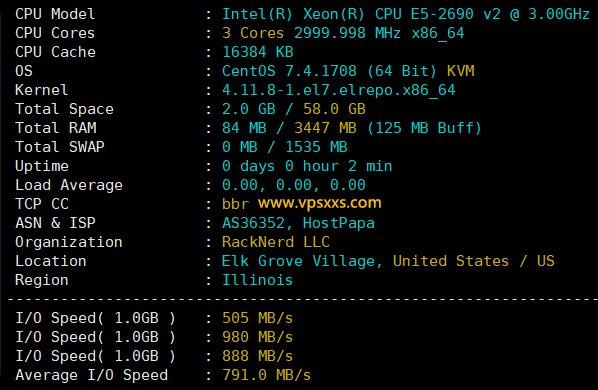Click the '84 MB' used RAM value
598x390 pixels.
tap(244, 128)
